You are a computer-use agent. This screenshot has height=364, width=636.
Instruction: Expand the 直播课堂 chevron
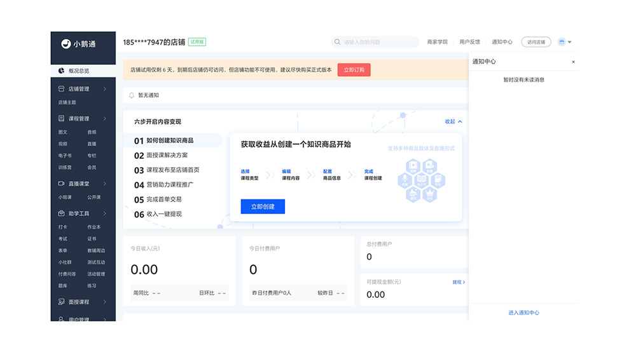coord(105,184)
